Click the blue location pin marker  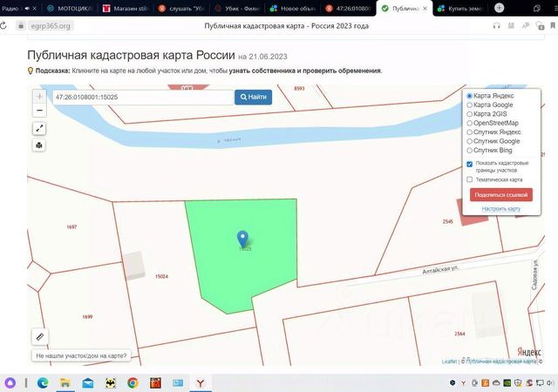coord(243,238)
